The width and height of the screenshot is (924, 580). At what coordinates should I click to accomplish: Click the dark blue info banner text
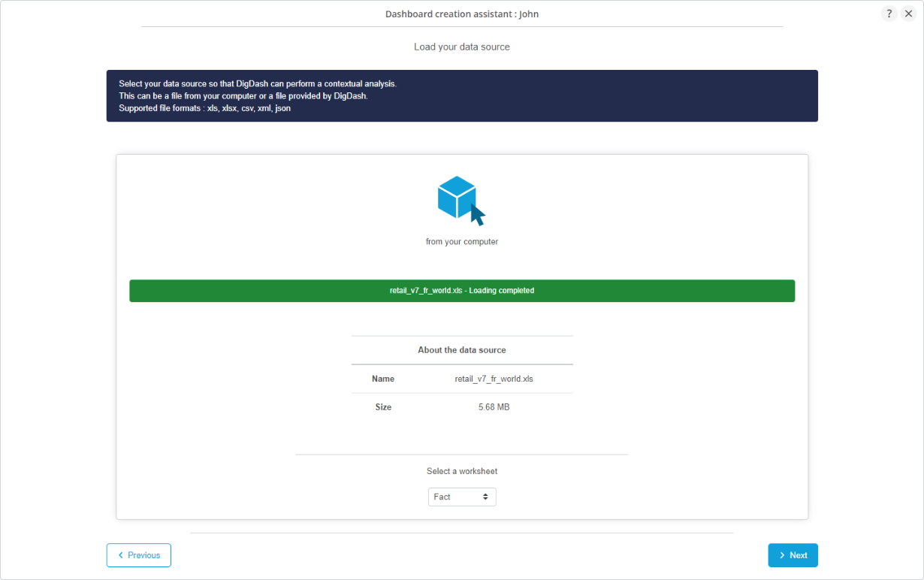tap(258, 96)
